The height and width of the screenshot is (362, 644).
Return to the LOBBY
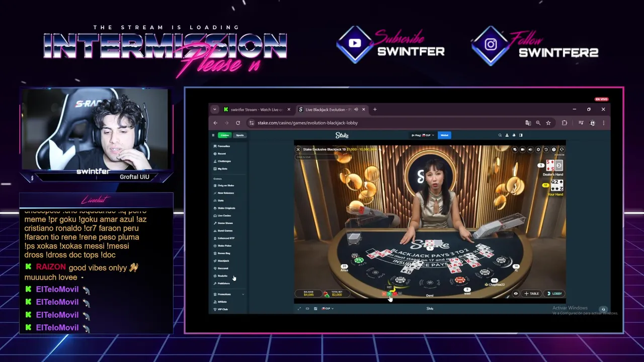click(x=554, y=294)
